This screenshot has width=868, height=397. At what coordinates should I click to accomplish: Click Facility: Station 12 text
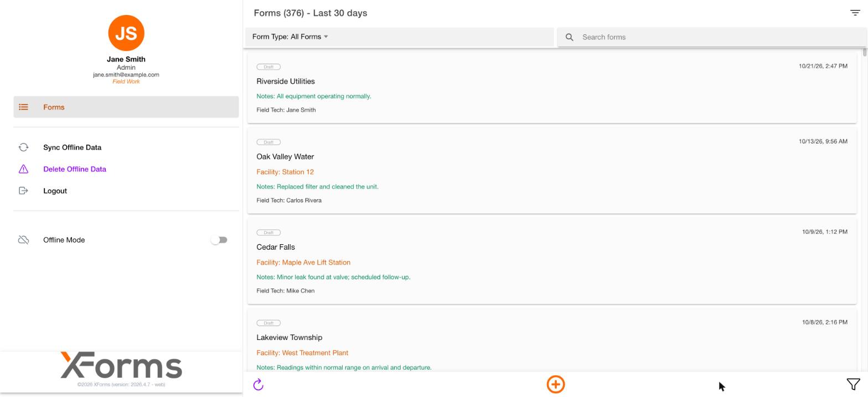[x=285, y=172]
